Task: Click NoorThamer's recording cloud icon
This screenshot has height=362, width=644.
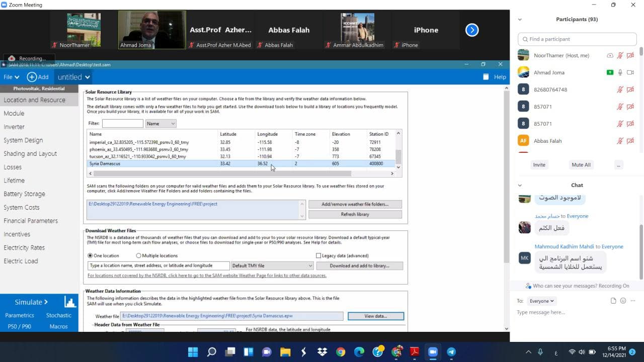Action: [610, 55]
